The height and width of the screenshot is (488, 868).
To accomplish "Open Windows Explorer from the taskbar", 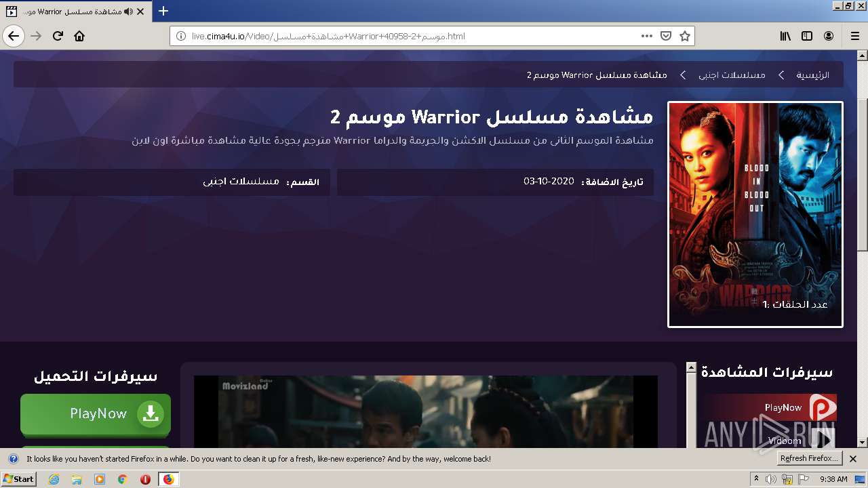I will click(77, 479).
